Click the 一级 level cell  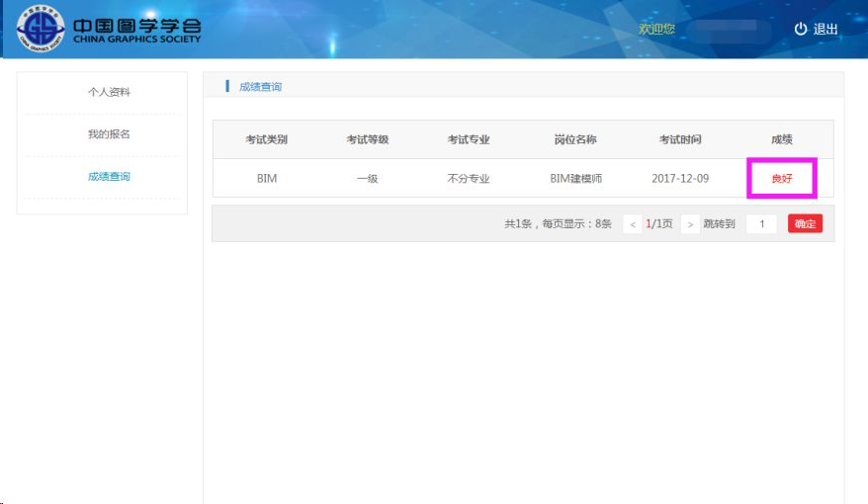pyautogui.click(x=367, y=178)
